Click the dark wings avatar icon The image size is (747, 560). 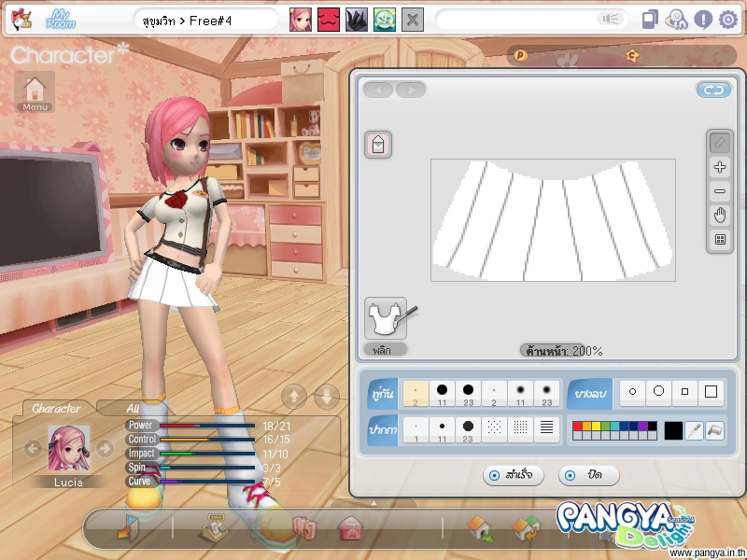[357, 20]
